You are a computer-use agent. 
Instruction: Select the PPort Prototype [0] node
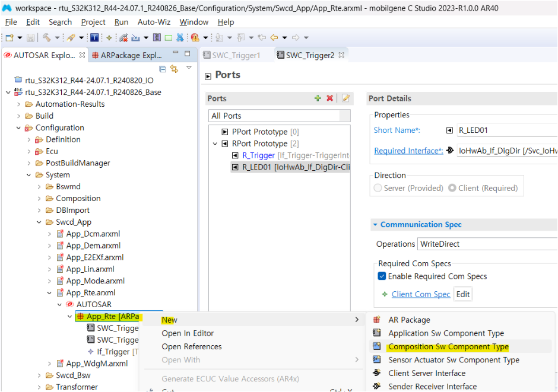[x=265, y=132]
